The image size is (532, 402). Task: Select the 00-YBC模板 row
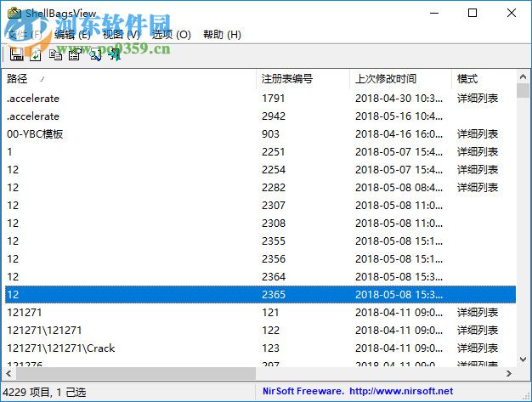[261, 134]
